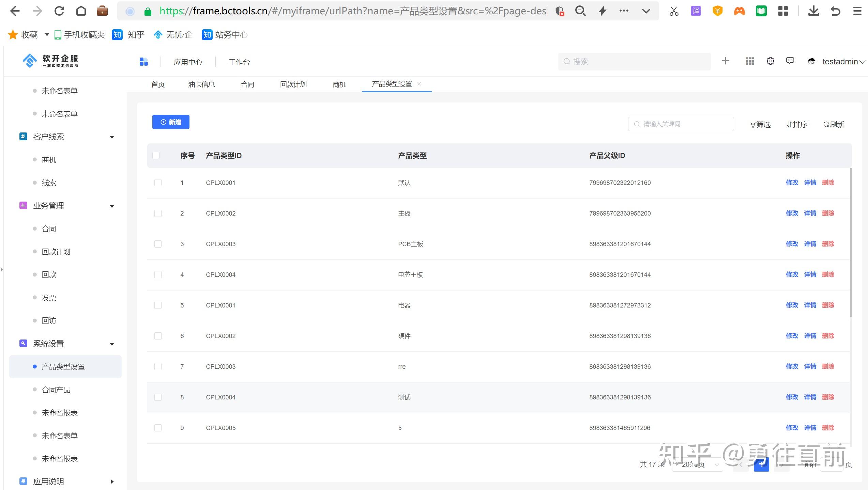Click the 刷新 refresh icon
The width and height of the screenshot is (868, 490).
[826, 125]
